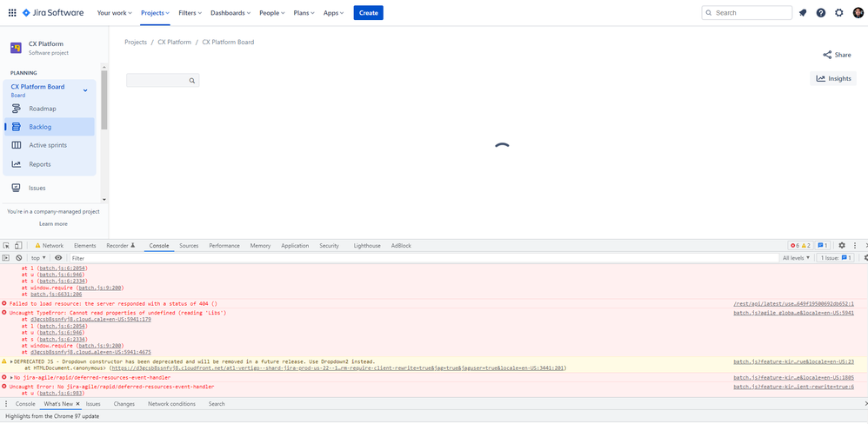Click the search magnifier in board filter
868x424 pixels.
click(192, 81)
